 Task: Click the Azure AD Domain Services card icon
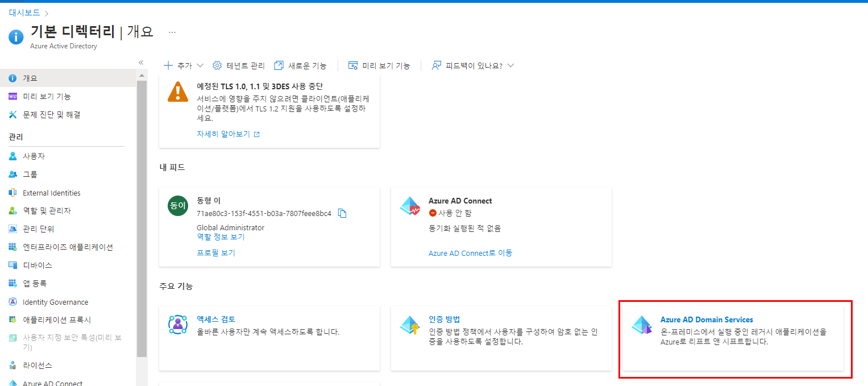point(642,325)
